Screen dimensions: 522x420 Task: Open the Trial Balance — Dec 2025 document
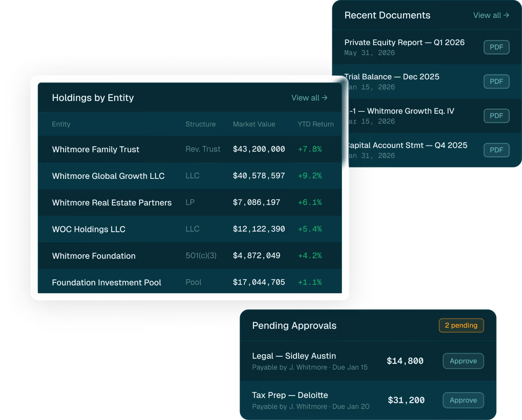point(392,77)
